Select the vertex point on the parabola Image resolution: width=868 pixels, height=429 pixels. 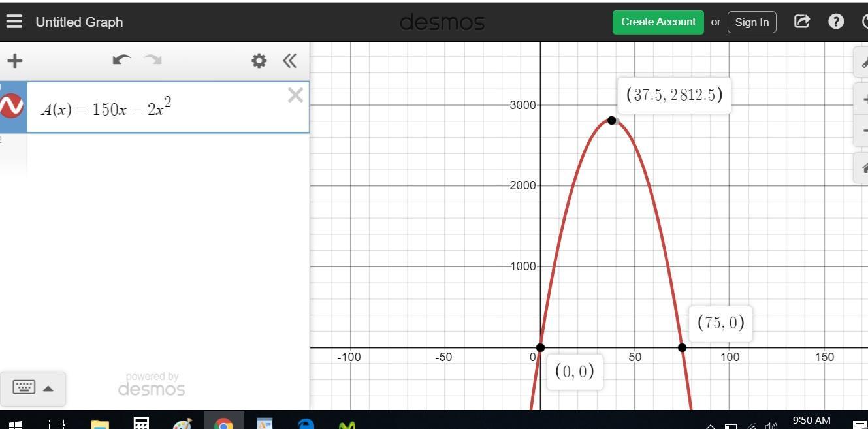[x=611, y=120]
